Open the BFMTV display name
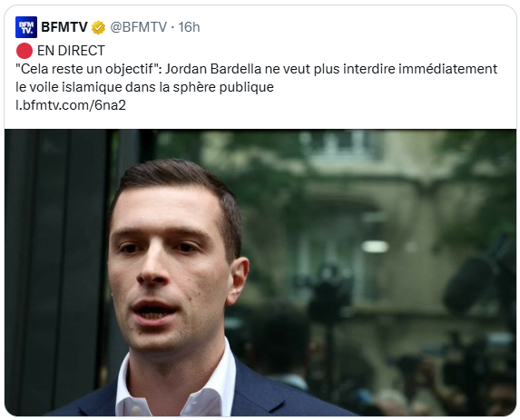520x420 pixels. (x=64, y=27)
